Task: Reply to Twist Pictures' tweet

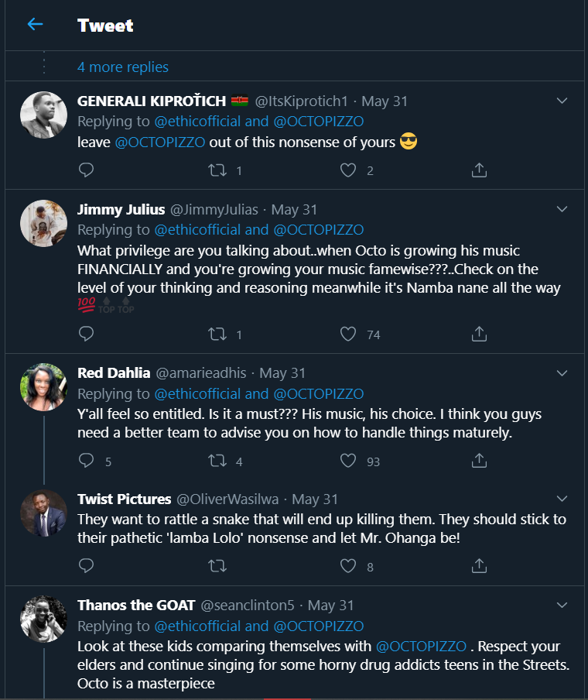Action: [x=87, y=566]
